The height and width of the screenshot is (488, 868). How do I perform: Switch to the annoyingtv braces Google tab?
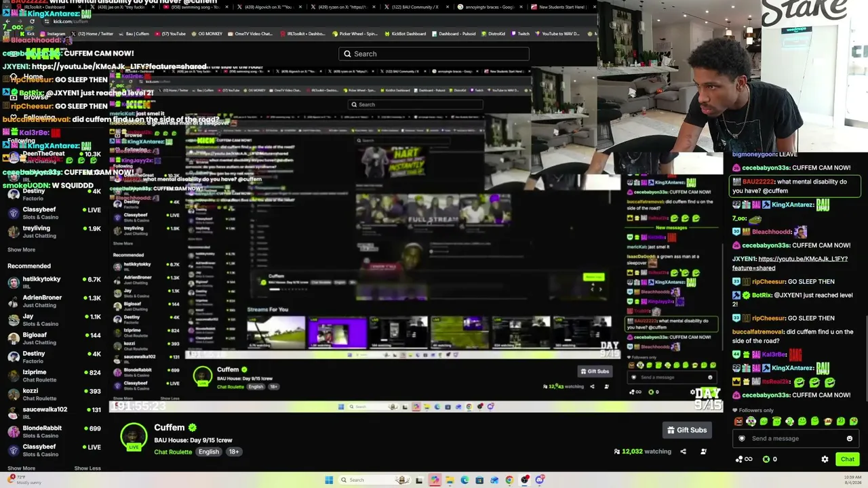pos(488,7)
